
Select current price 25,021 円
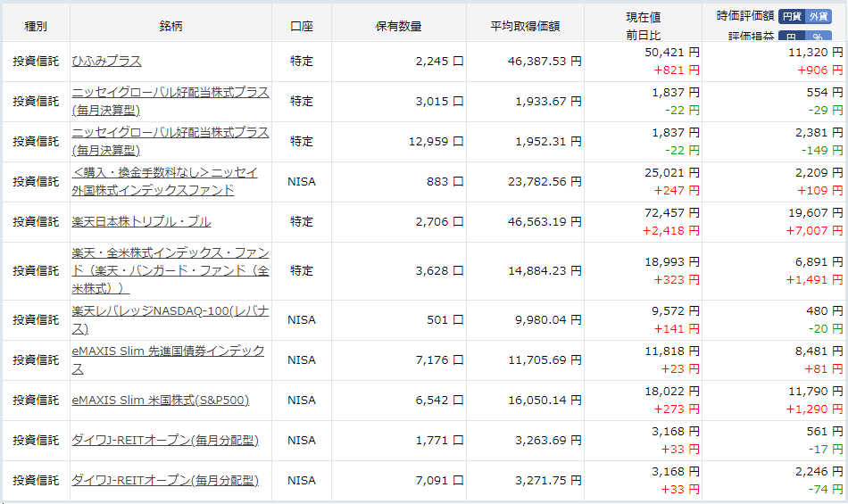click(672, 173)
